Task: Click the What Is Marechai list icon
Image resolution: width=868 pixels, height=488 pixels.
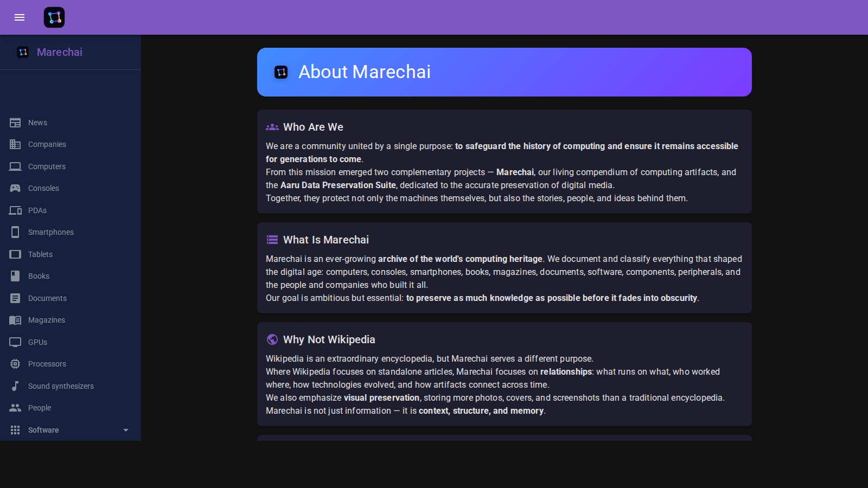Action: (x=272, y=240)
